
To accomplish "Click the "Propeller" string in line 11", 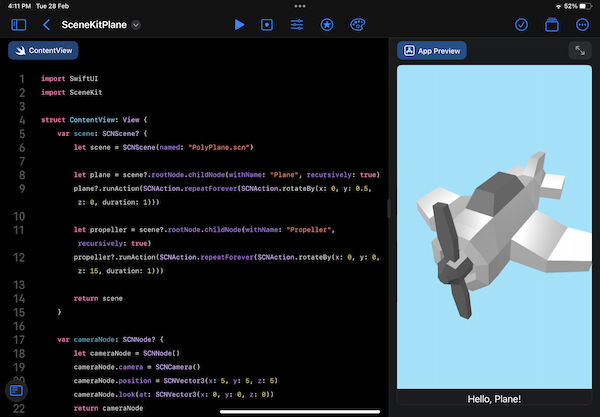I will [x=309, y=230].
